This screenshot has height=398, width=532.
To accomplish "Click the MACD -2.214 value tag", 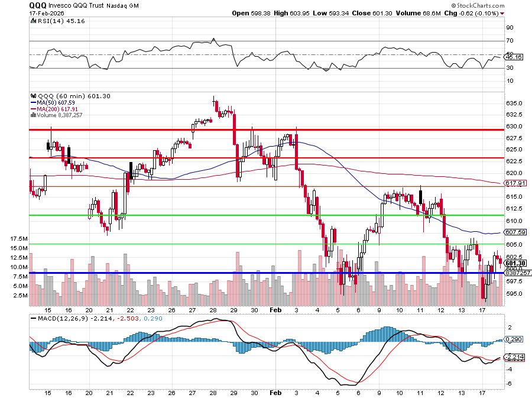I will 514,357.
